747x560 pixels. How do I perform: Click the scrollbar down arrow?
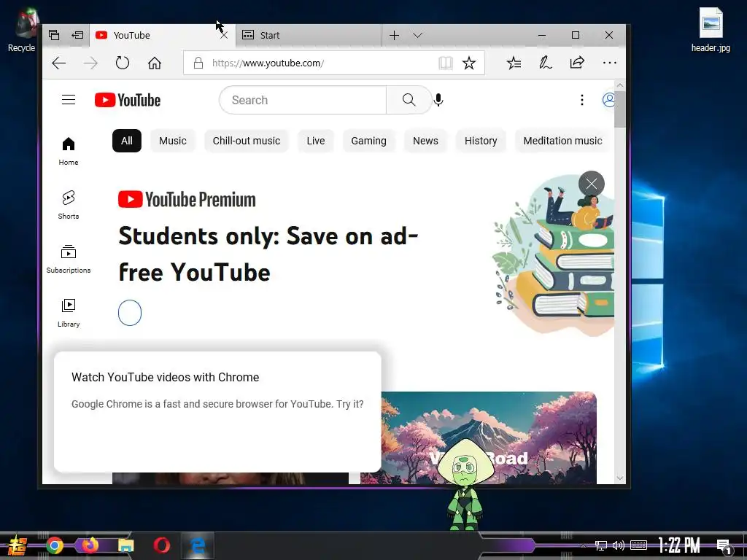pyautogui.click(x=620, y=478)
